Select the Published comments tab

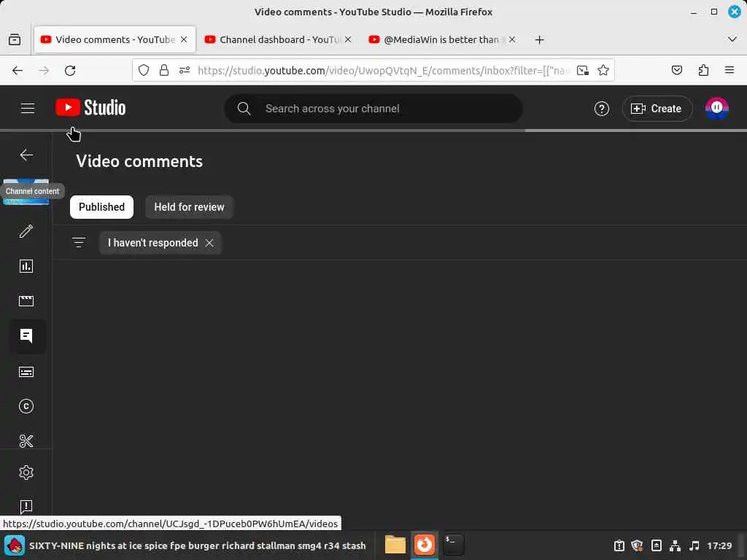pos(101,207)
